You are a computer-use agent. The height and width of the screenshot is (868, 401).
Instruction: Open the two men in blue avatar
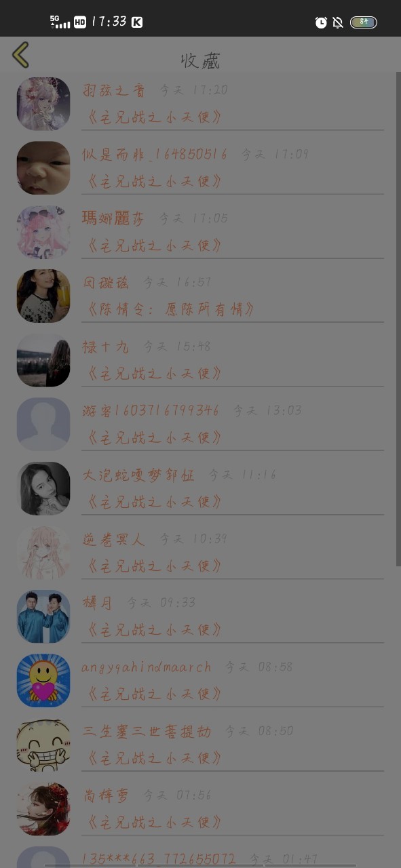tap(43, 616)
